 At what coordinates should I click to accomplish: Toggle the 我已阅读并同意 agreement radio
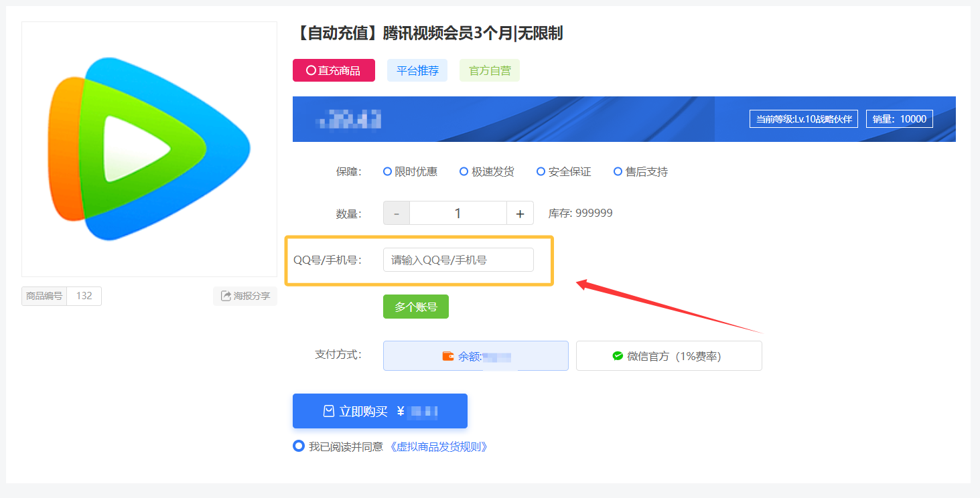[299, 446]
